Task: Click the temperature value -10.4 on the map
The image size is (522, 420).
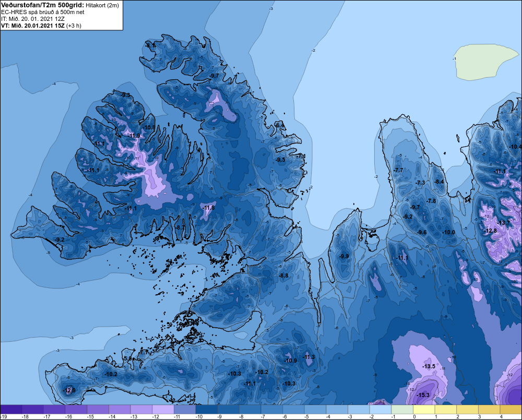Action: click(x=515, y=147)
